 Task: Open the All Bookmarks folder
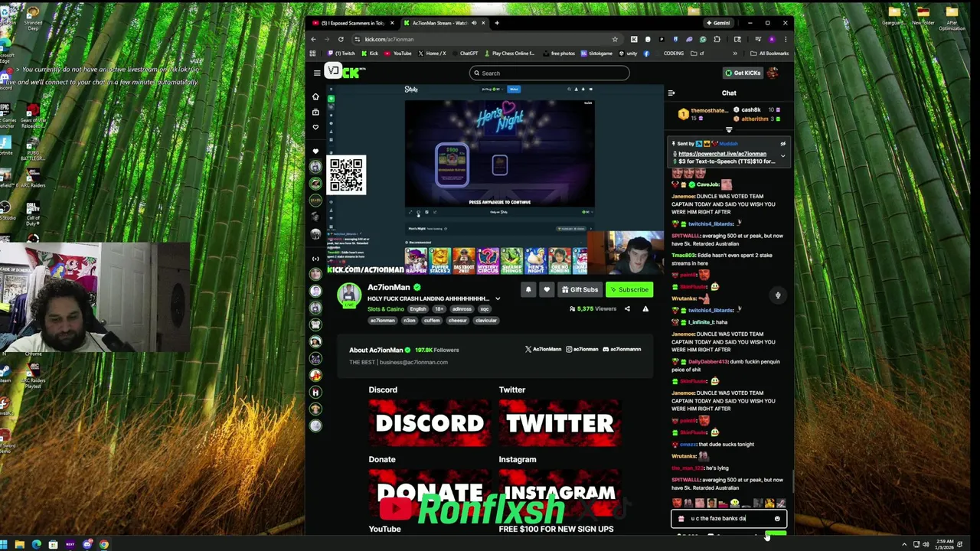[769, 54]
